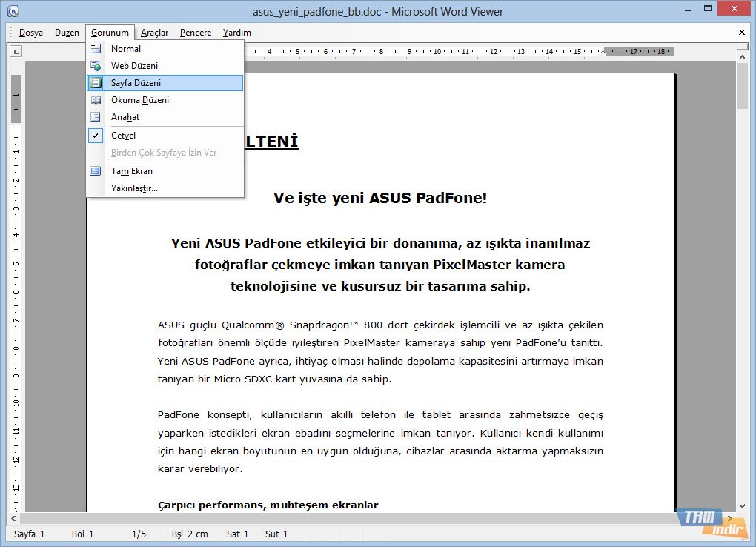This screenshot has height=547, width=756.
Task: Click the split box above the vertical scrollbar
Action: (742, 47)
